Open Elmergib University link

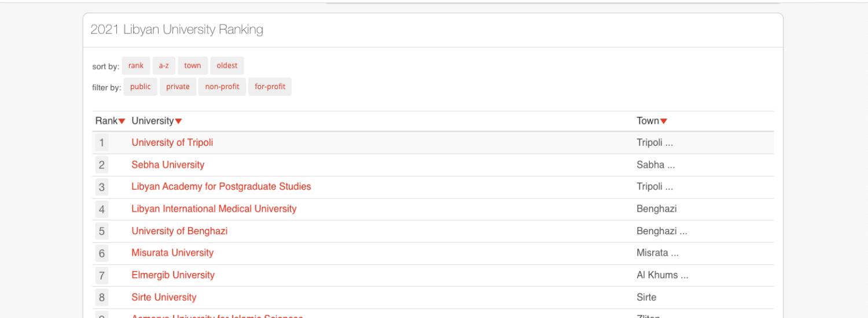pos(173,275)
